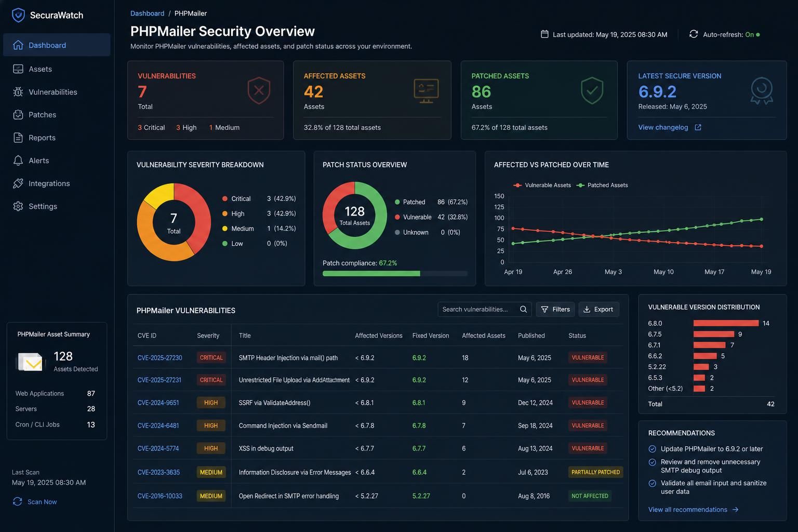Click the 'Cron / CLI Jobs' summary row
798x532 pixels.
55,424
